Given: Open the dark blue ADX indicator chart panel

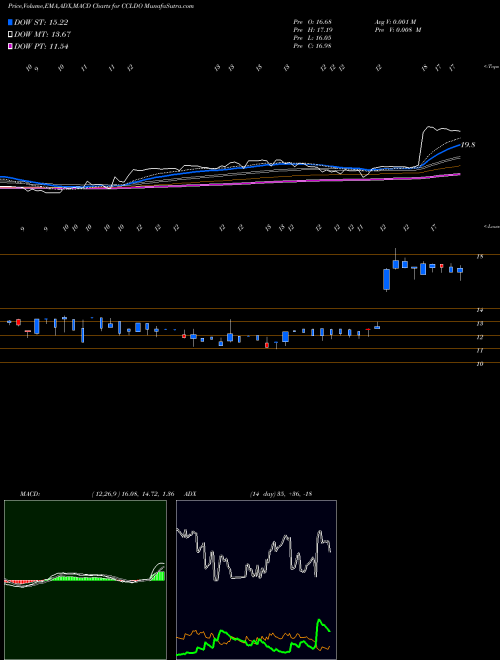Looking at the screenshot, I should pos(256,580).
